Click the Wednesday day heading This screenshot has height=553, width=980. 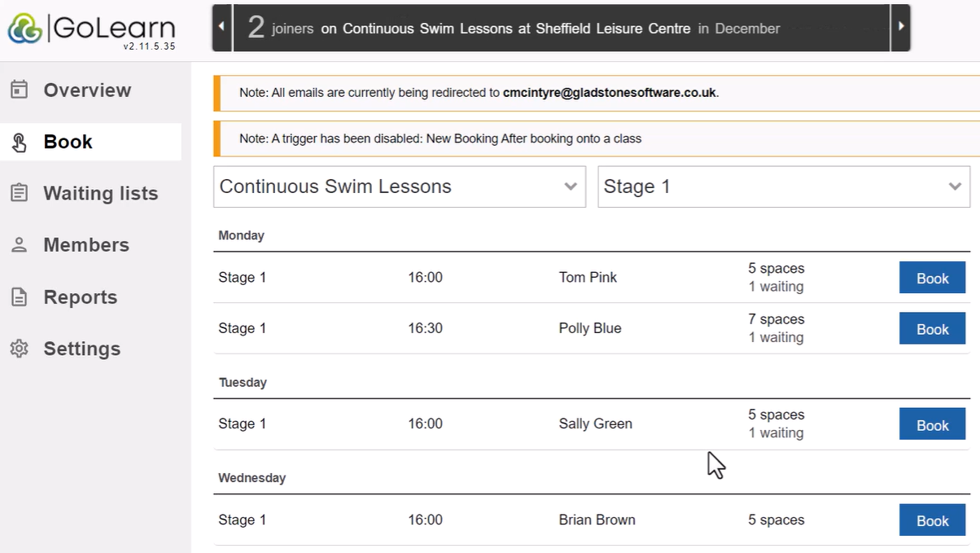[252, 478]
